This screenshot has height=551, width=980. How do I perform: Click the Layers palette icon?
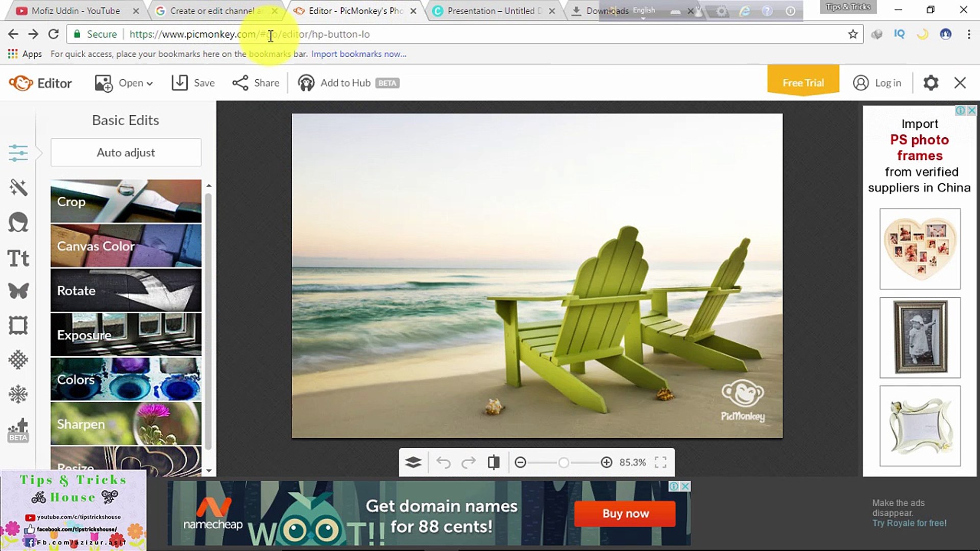pyautogui.click(x=413, y=462)
